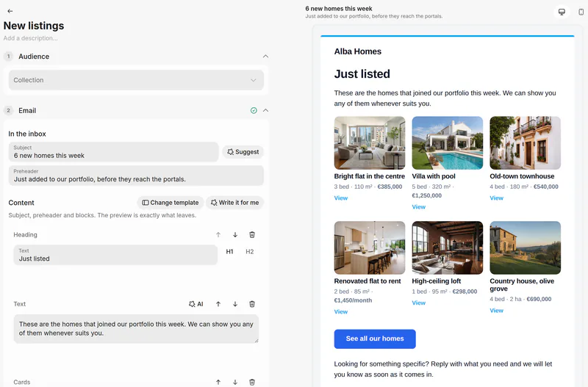Click Renovated flat to rent photo
Image resolution: width=588 pixels, height=387 pixels.
coord(370,247)
